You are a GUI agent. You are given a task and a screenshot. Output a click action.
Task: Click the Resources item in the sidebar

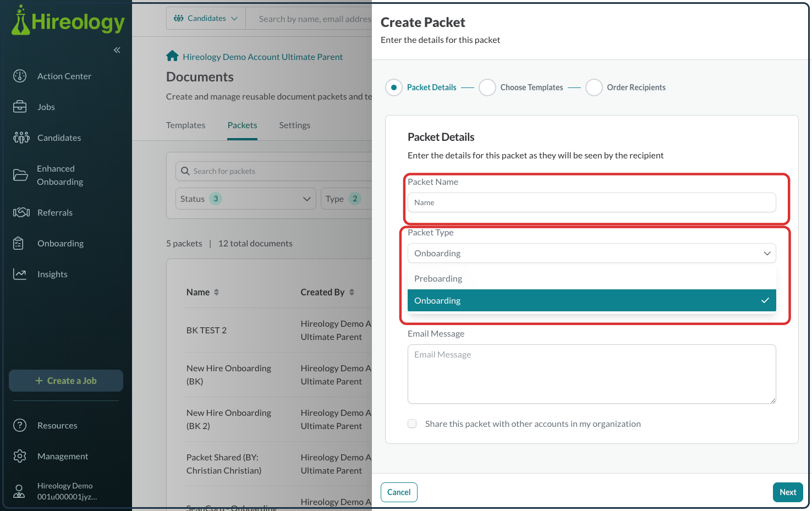(x=57, y=425)
